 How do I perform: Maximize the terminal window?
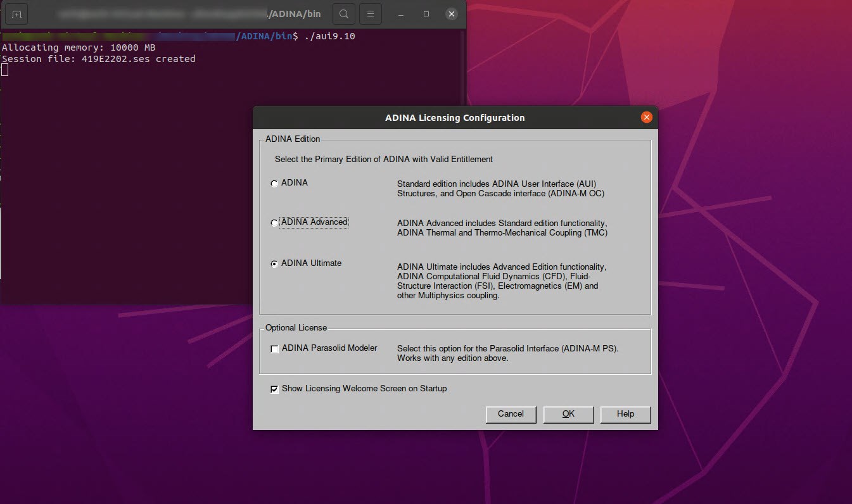pyautogui.click(x=426, y=13)
